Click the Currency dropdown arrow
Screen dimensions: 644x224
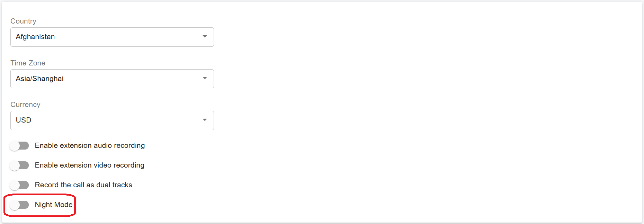coord(204,120)
